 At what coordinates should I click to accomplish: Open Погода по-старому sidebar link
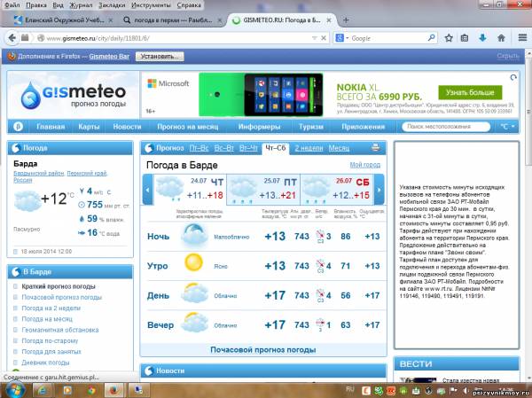50,340
